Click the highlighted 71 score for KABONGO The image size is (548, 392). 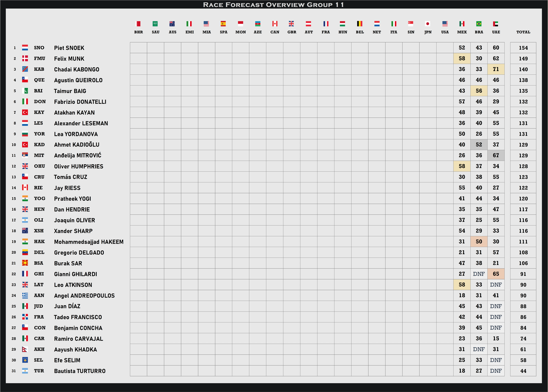[496, 69]
